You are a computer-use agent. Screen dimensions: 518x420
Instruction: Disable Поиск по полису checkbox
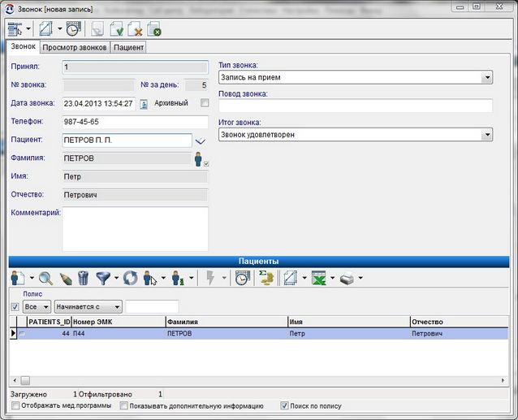point(284,405)
